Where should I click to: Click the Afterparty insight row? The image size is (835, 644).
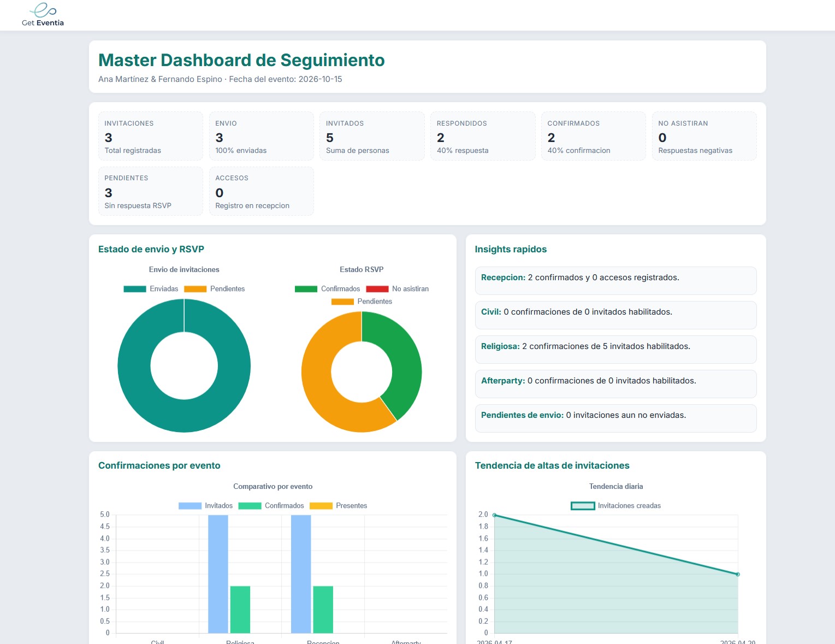[x=616, y=384]
